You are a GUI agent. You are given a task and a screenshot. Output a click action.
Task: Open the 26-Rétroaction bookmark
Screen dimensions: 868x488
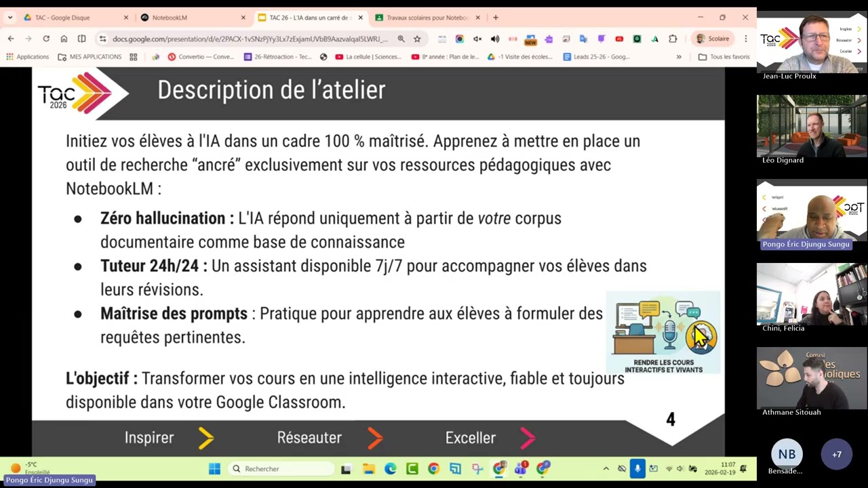coord(277,57)
